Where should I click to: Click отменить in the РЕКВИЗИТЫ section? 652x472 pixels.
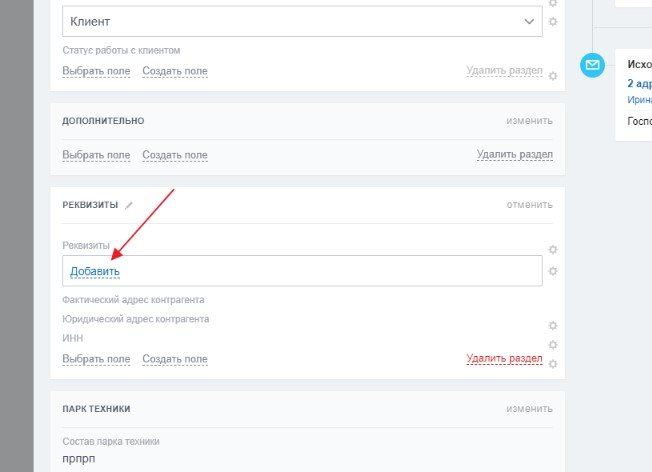[x=529, y=205]
